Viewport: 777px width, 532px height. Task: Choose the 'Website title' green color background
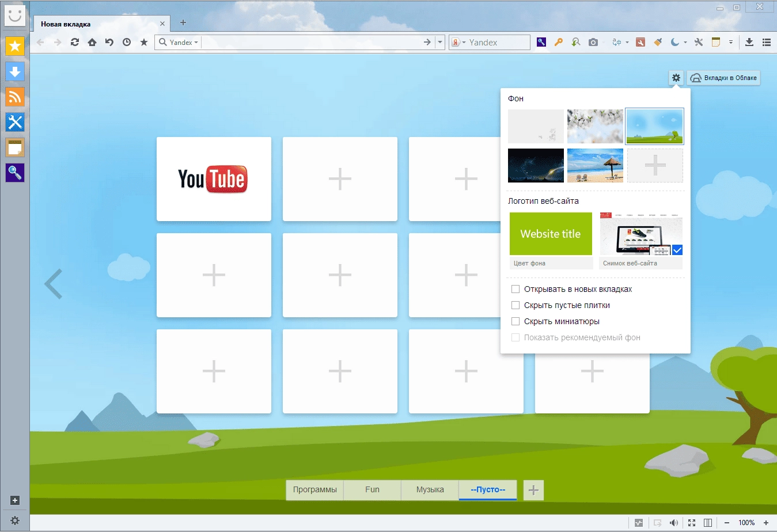click(551, 234)
